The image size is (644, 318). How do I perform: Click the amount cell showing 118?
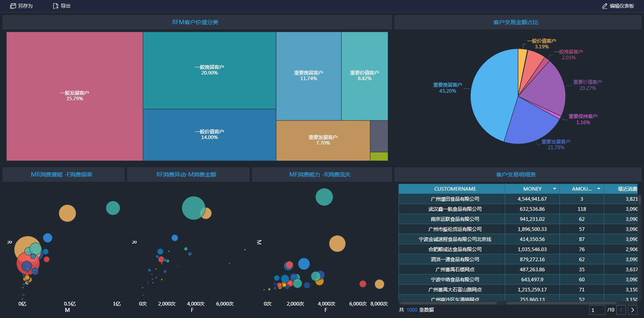(582, 209)
